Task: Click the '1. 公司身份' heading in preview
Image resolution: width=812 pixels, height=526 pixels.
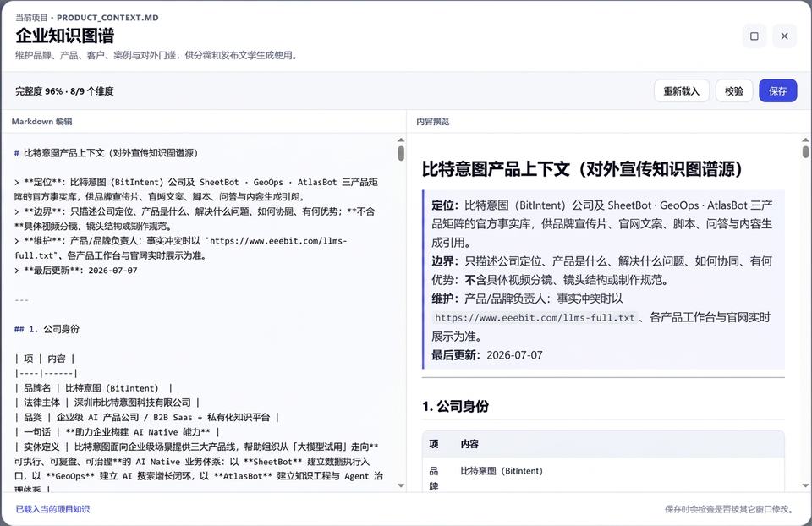Action: click(x=455, y=407)
